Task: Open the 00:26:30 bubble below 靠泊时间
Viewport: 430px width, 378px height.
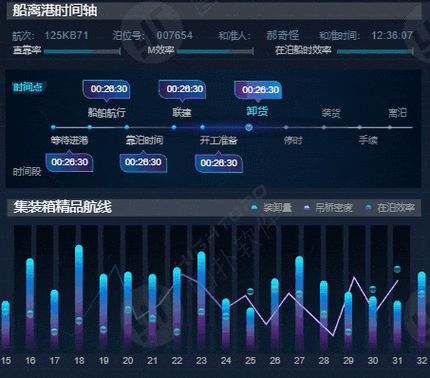Action: tap(143, 162)
